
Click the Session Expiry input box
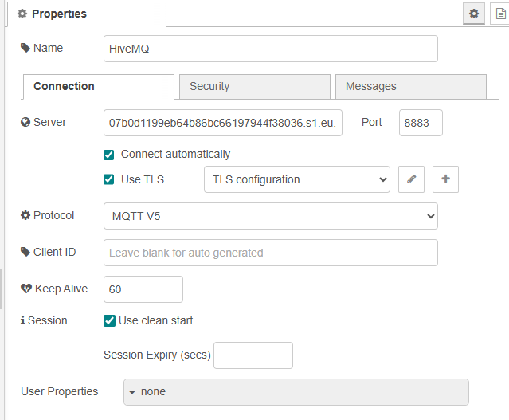pyautogui.click(x=253, y=355)
